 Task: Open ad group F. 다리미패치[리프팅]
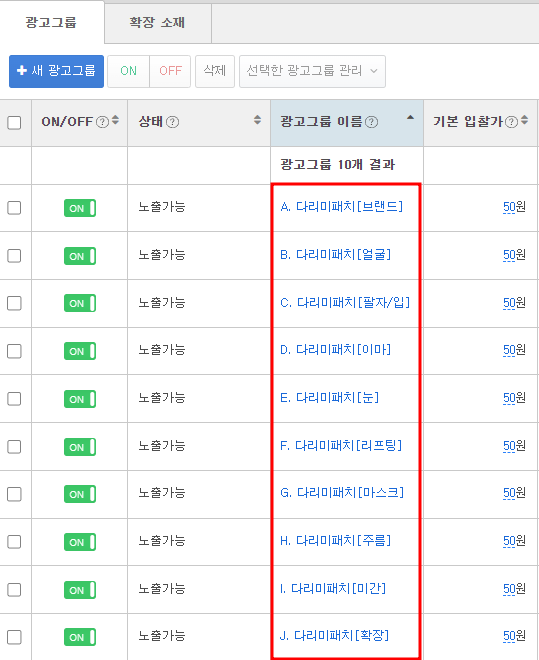341,446
